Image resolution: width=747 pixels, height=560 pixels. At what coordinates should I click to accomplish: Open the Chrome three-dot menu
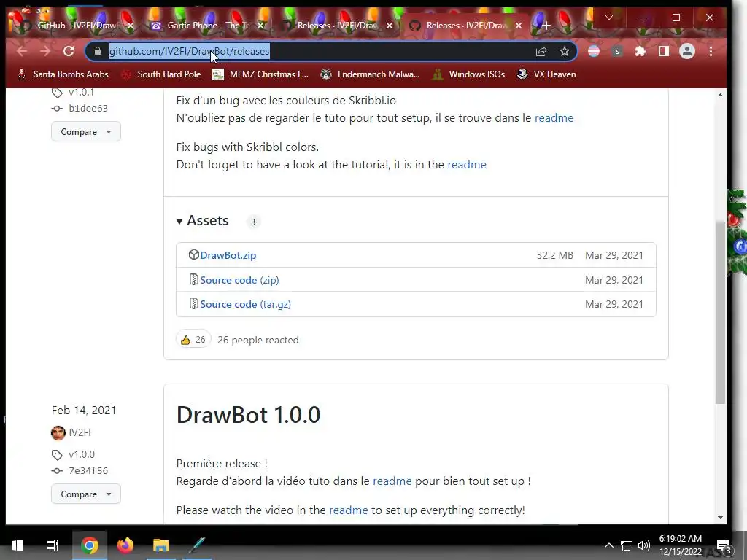point(711,51)
